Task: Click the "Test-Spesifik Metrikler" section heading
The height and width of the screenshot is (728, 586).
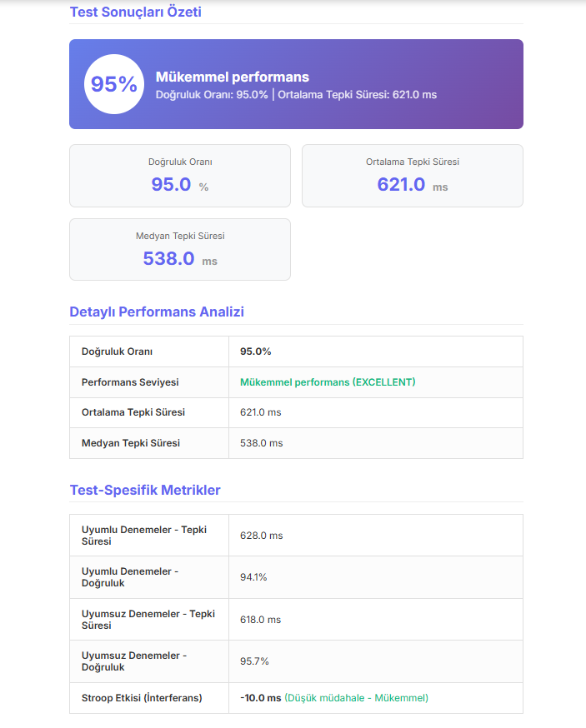Action: (145, 490)
